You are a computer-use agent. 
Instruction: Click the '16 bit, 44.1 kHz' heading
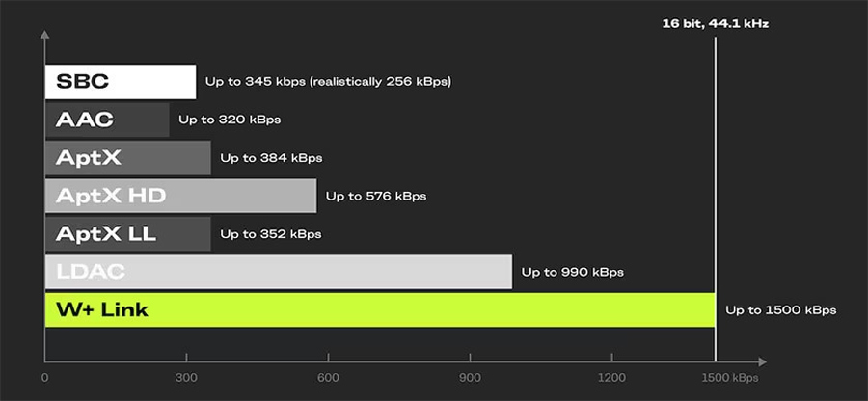716,24
